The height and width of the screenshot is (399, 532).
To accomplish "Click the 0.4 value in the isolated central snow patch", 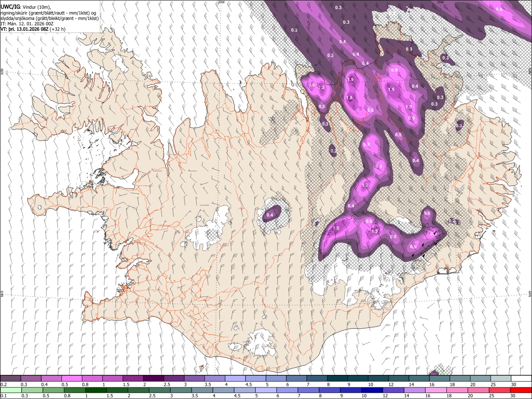I will point(270,215).
